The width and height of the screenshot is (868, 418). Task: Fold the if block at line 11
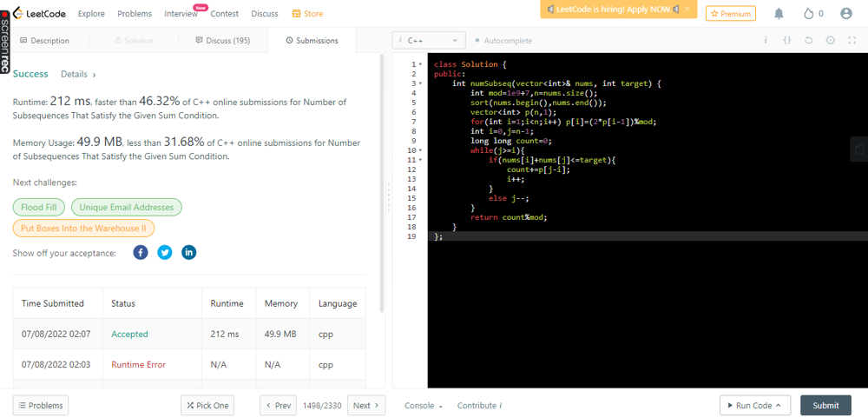[x=420, y=160]
